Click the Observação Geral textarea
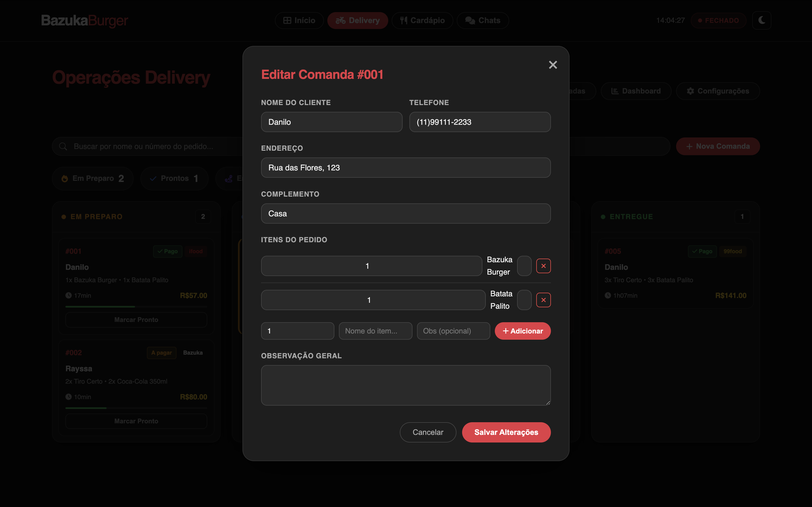 click(406, 385)
